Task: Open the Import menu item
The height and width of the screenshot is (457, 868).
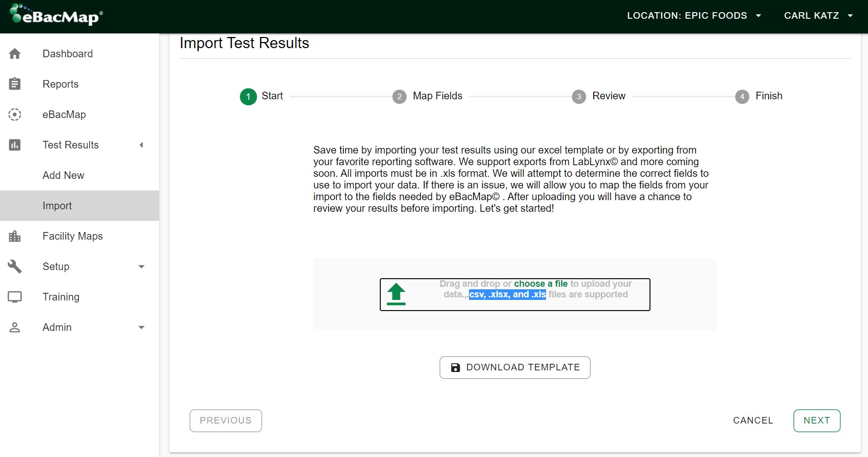Action: point(57,206)
